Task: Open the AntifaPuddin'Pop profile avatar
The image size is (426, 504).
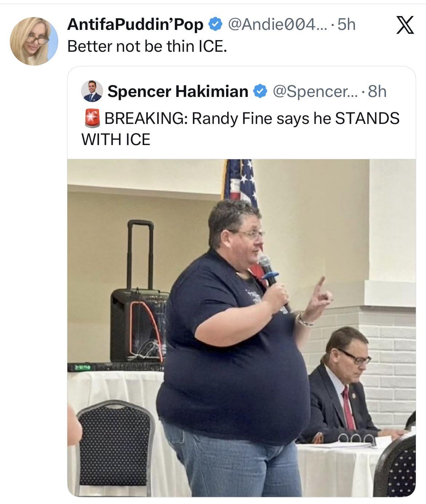Action: 34,41
